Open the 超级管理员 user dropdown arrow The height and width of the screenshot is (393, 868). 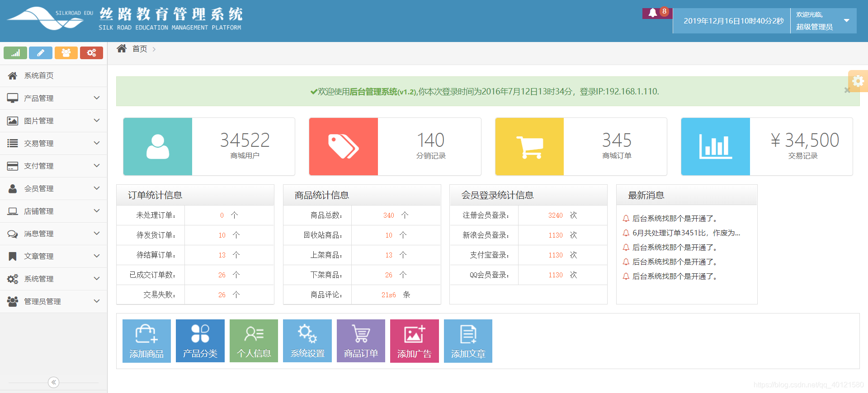(846, 21)
